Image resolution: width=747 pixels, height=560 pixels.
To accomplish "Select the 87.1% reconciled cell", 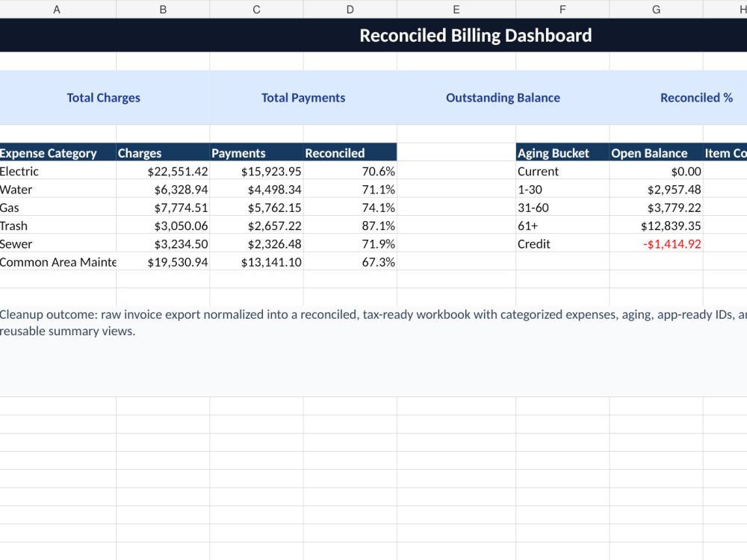I will (x=350, y=225).
